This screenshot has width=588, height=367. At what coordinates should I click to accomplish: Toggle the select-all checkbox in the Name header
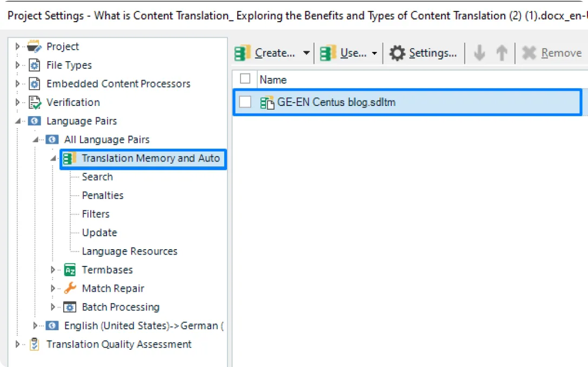point(244,78)
